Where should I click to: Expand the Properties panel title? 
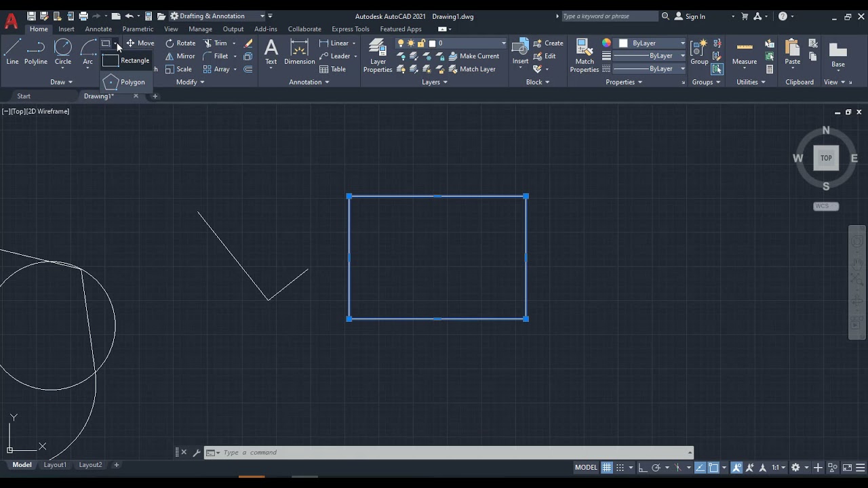pos(625,82)
